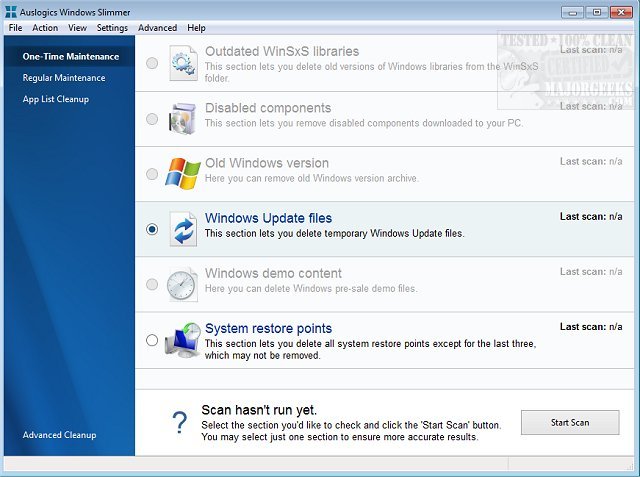Select the Windows demo content radio button

[152, 284]
